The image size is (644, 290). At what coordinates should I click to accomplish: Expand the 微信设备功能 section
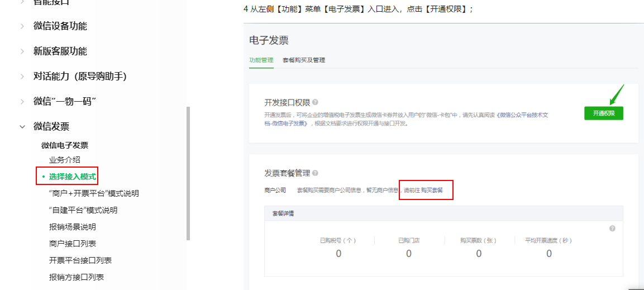coord(22,26)
